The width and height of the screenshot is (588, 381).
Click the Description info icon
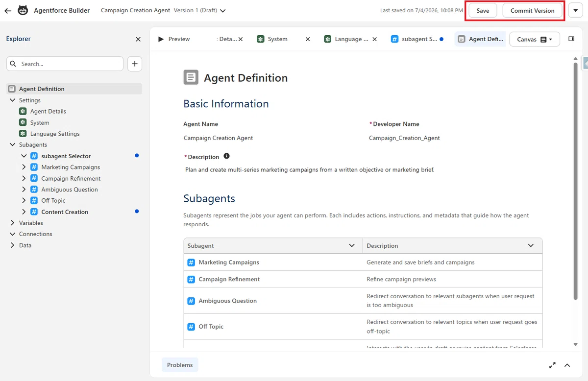point(226,156)
